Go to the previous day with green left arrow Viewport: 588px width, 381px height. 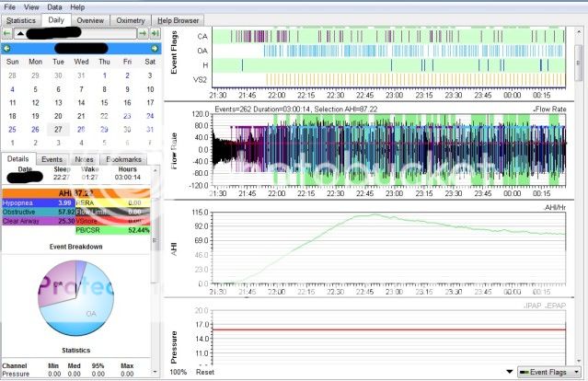(x=6, y=33)
